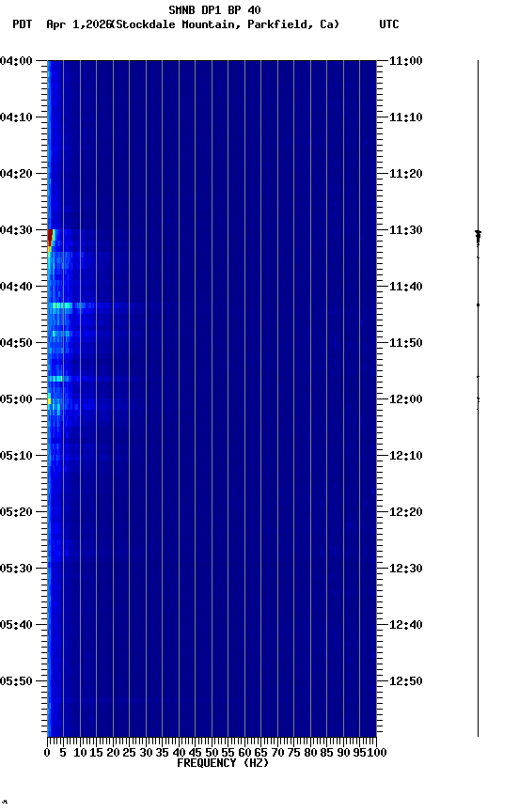Viewport: 519px width, 812px height.
Task: Click the 12:40 UTC time label
Action: (x=405, y=625)
